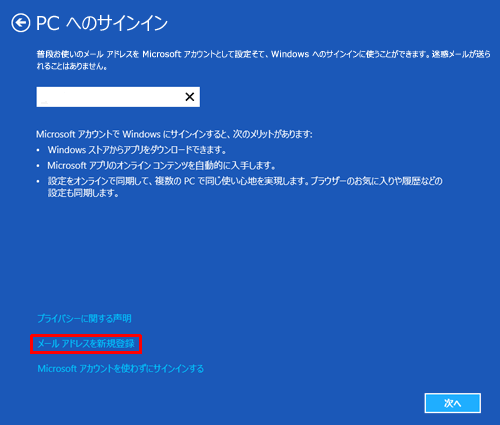Open the プライバシーに関する声明 link
500x425 pixels.
click(84, 319)
